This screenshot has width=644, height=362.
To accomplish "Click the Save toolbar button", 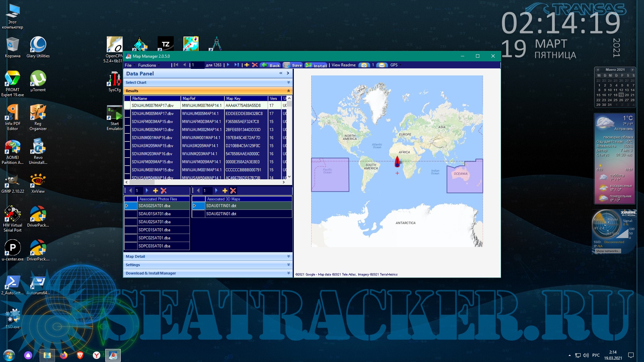I will pyautogui.click(x=293, y=65).
